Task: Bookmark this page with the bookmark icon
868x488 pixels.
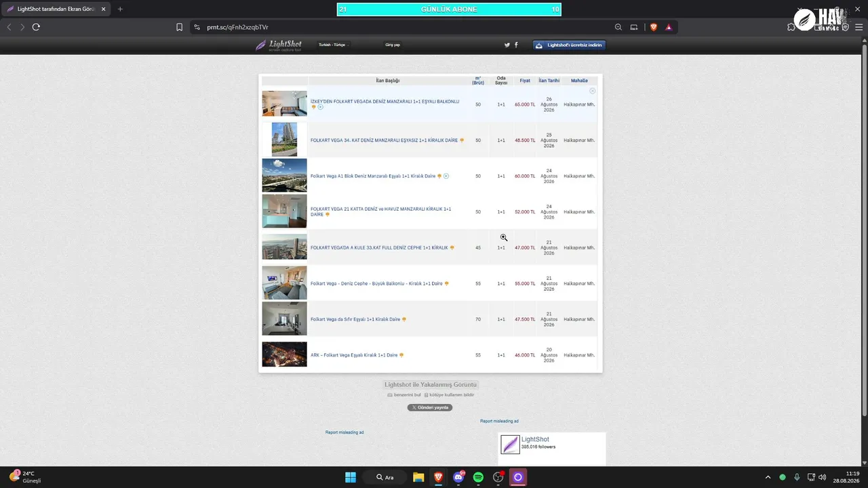Action: [179, 27]
